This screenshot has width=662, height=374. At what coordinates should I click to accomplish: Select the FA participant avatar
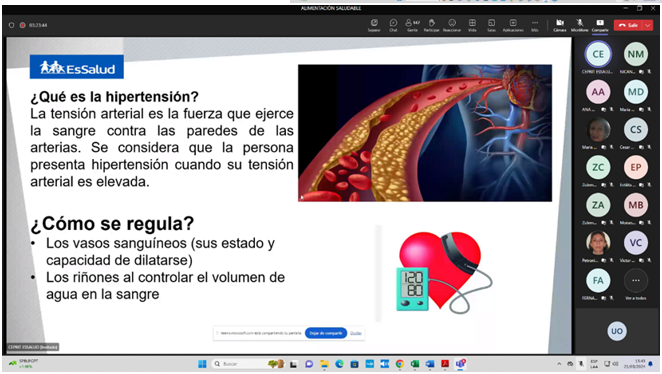[598, 280]
